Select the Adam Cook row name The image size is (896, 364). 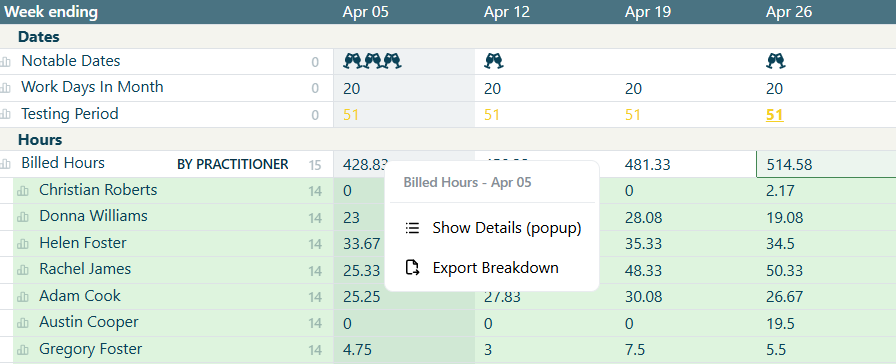click(80, 296)
